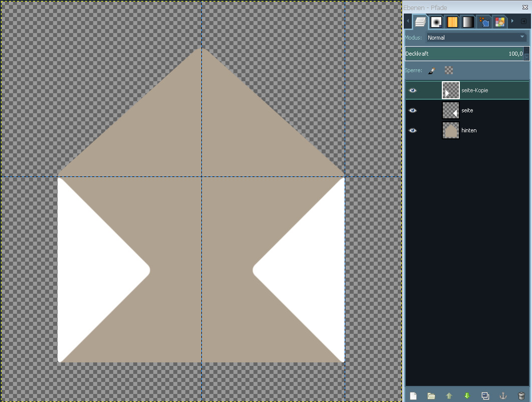532x402 pixels.
Task: Open the Modus blend mode dropdown
Action: pos(476,38)
